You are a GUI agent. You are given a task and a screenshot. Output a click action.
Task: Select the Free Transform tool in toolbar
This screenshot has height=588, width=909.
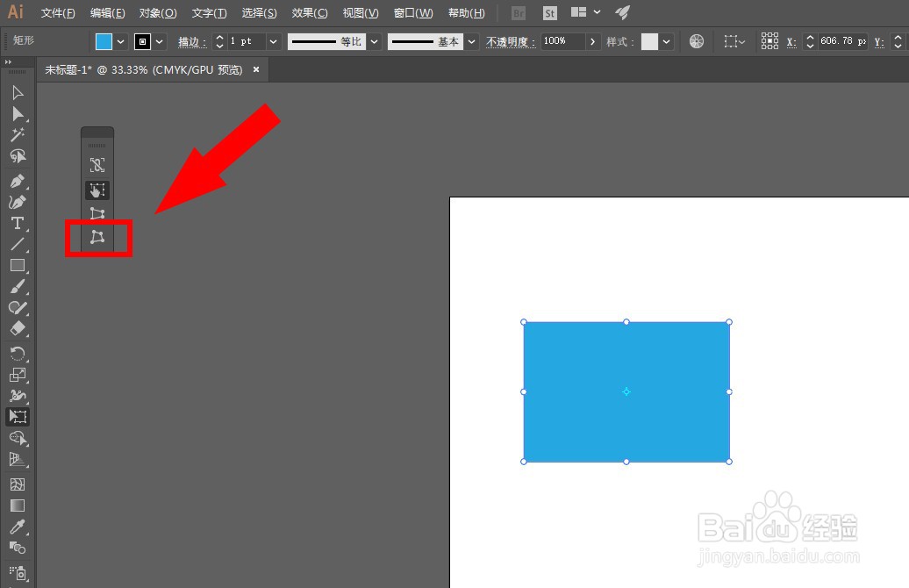tap(18, 416)
